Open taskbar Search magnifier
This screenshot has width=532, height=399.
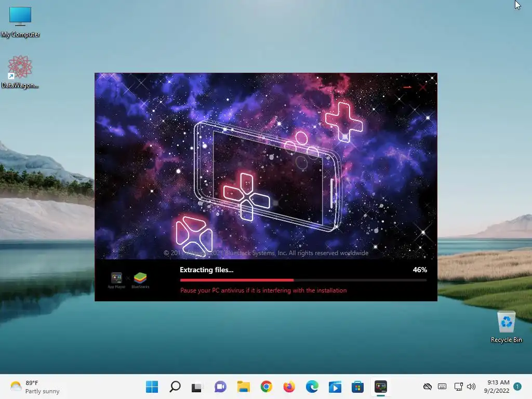(175, 387)
